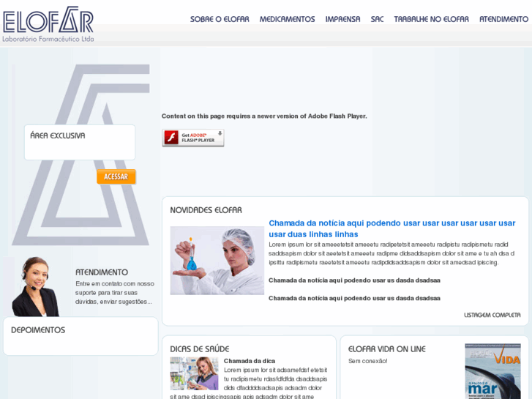Click the Listagem Completa link
The width and height of the screenshot is (532, 399).
click(x=492, y=315)
